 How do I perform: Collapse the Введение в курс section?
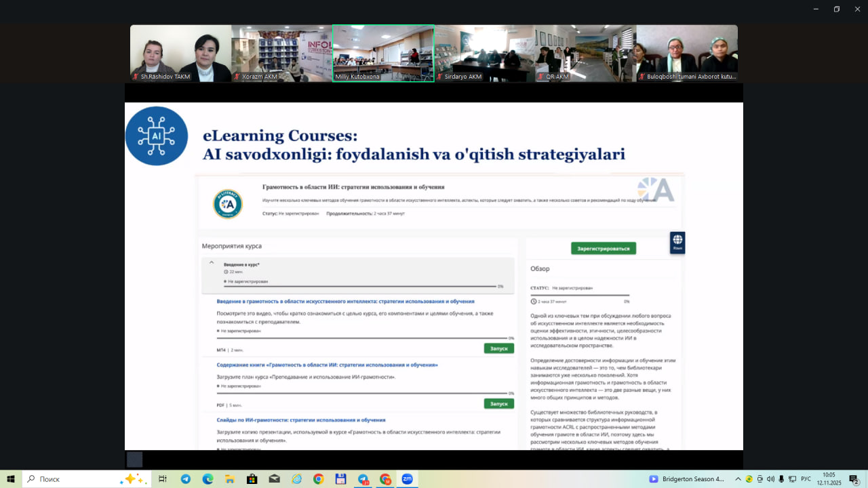click(x=211, y=262)
